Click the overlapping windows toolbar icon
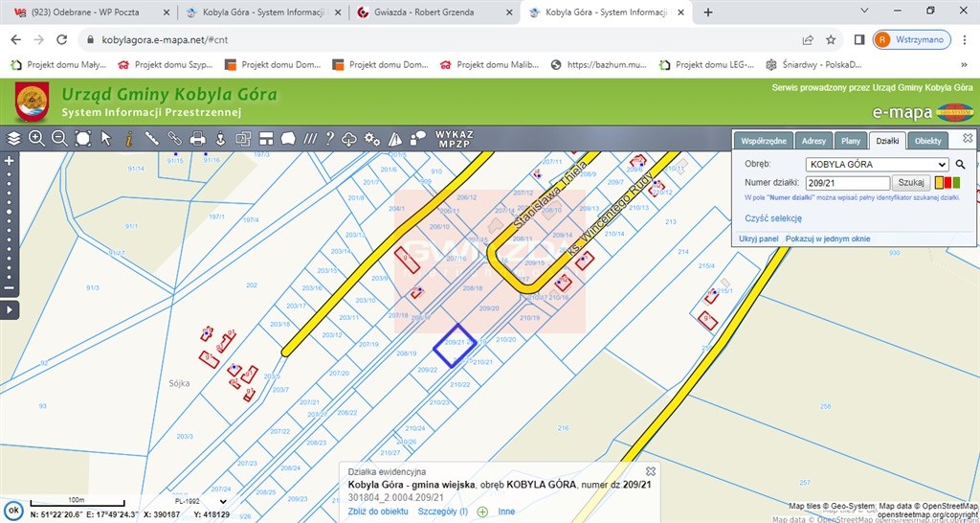 tap(243, 139)
